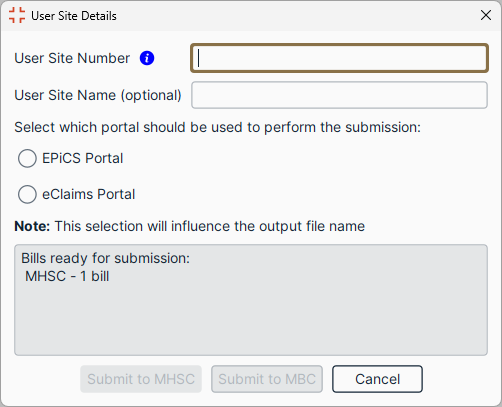The width and height of the screenshot is (502, 407).
Task: Click the portal selection instruction text
Action: click(218, 127)
